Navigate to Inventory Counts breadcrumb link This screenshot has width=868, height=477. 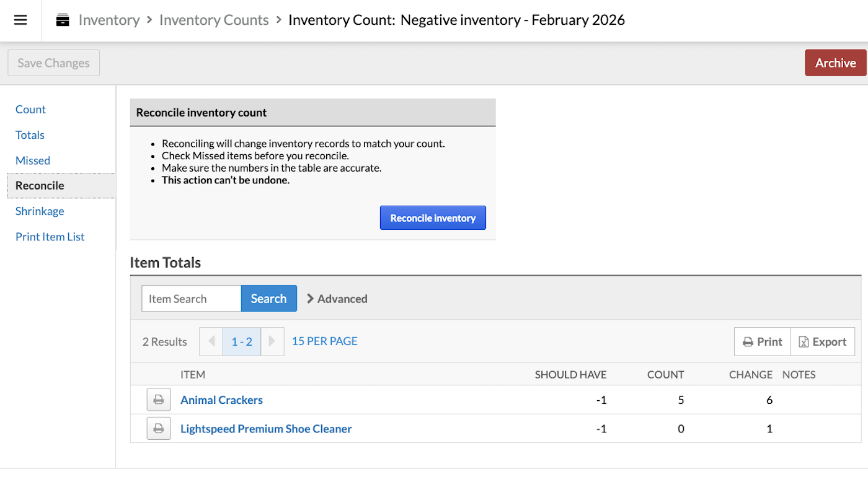click(213, 19)
